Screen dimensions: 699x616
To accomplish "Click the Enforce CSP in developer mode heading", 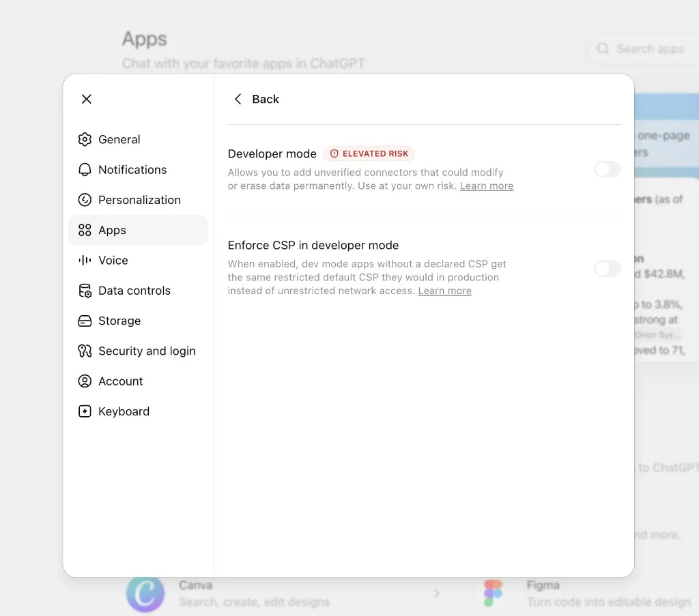I will (x=313, y=245).
